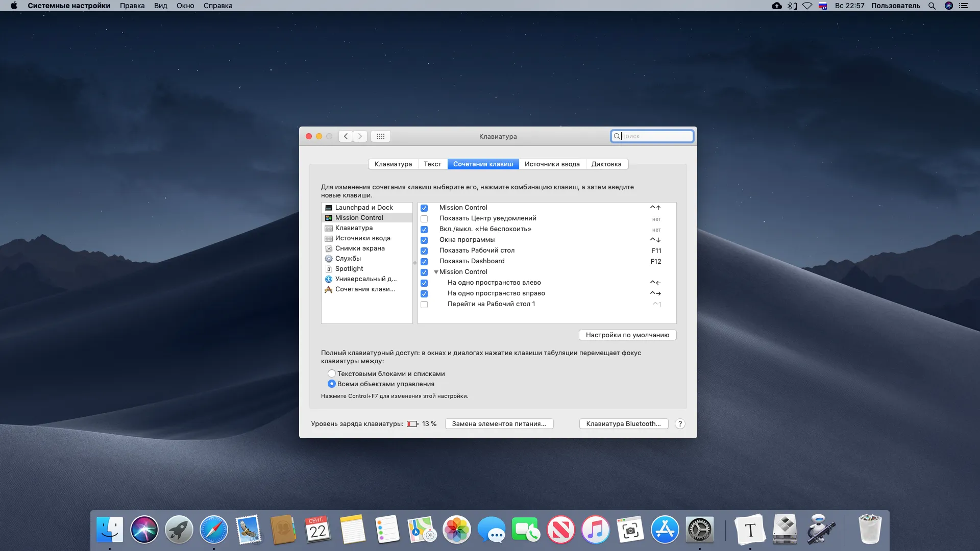Enable Перейти на Рабочий стол 1
The image size is (980, 551).
click(x=424, y=304)
